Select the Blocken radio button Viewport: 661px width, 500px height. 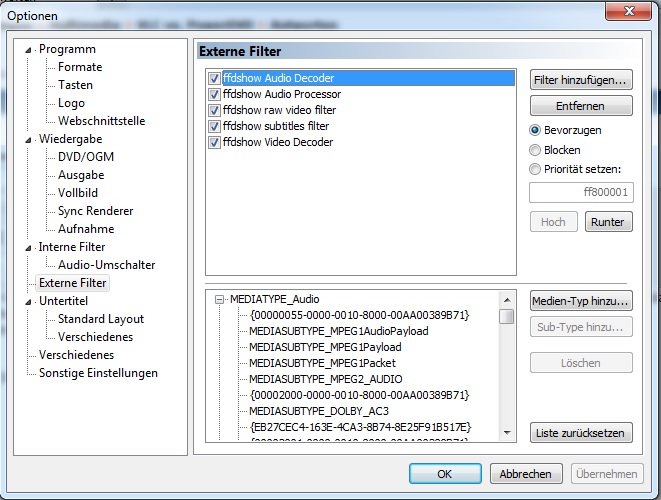(535, 150)
